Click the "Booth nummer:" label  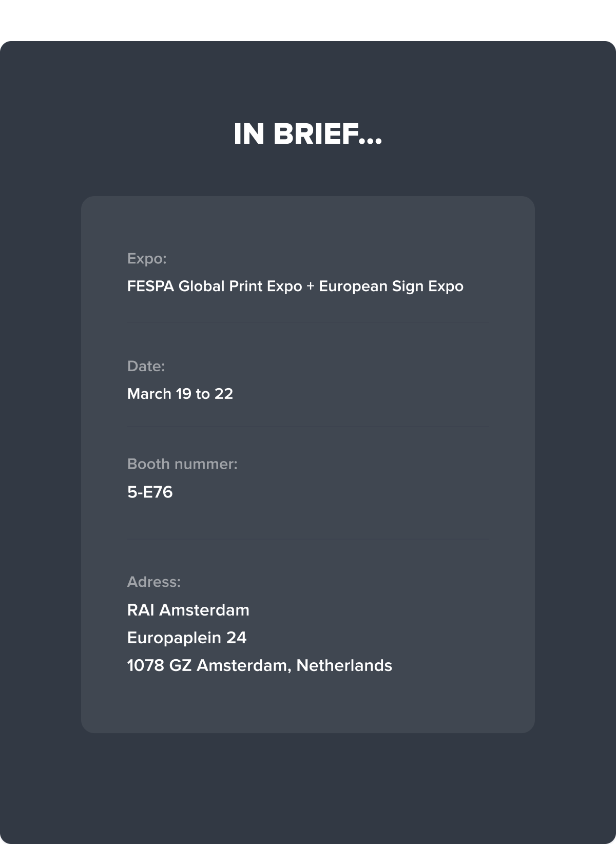pyautogui.click(x=182, y=464)
